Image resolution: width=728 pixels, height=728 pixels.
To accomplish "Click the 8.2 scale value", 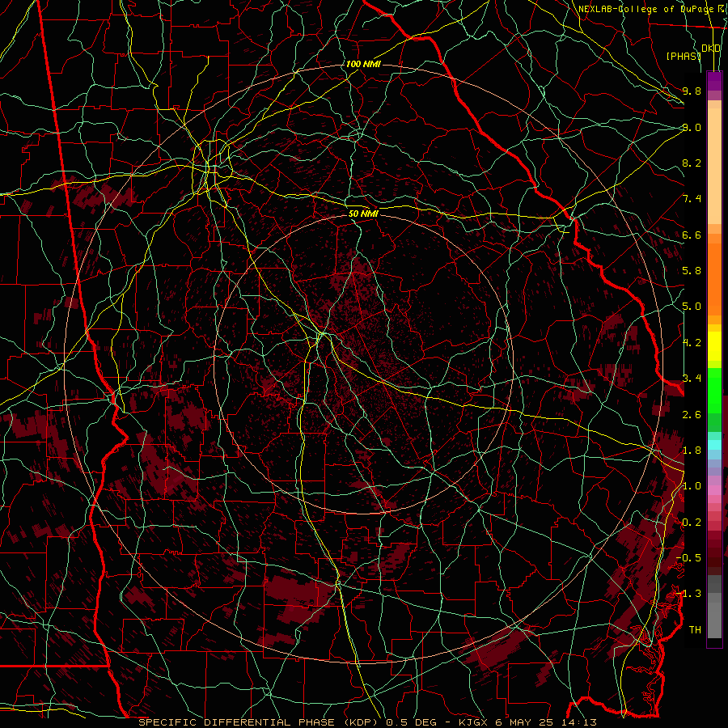I will 692,163.
